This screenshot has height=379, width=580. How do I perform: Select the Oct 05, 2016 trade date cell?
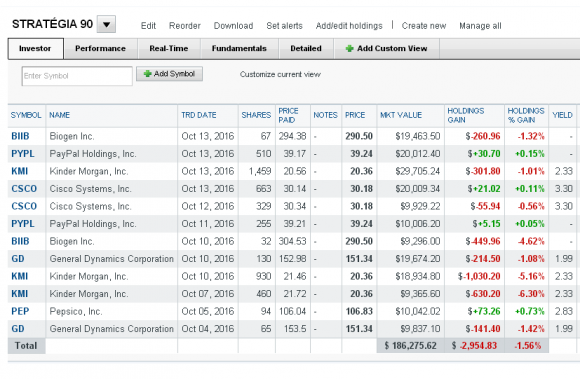pyautogui.click(x=208, y=311)
